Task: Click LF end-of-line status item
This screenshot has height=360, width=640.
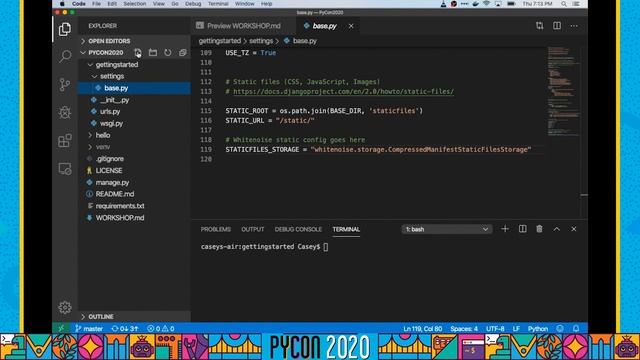Action: point(516,329)
